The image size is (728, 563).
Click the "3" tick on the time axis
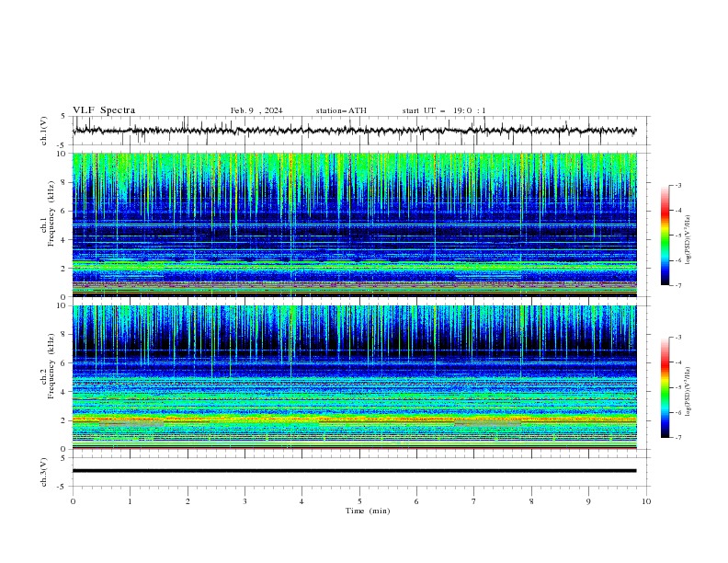coord(245,501)
